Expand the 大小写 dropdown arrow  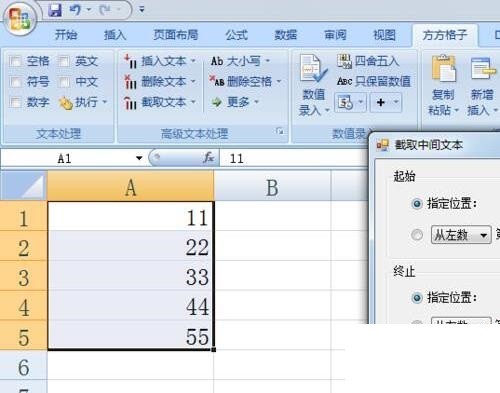(x=268, y=61)
